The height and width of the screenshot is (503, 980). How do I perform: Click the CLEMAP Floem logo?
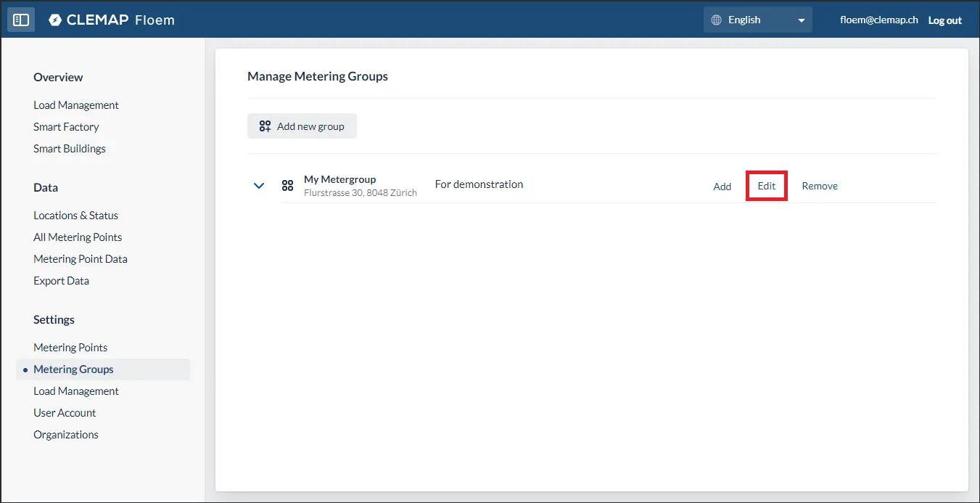(112, 20)
